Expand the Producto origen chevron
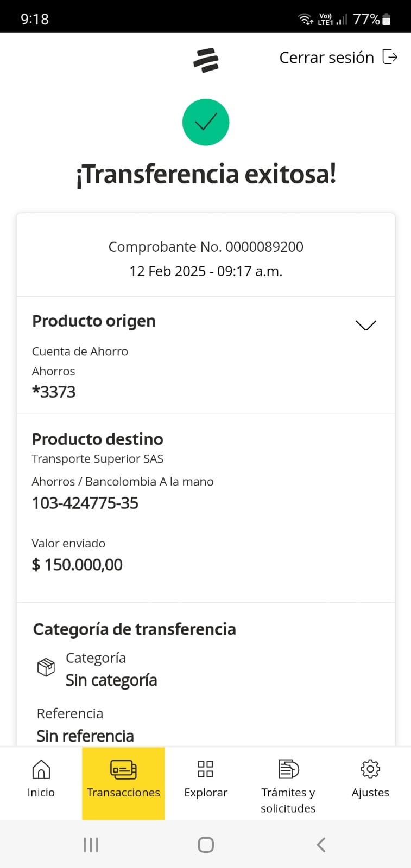This screenshot has width=411, height=868. (x=365, y=325)
